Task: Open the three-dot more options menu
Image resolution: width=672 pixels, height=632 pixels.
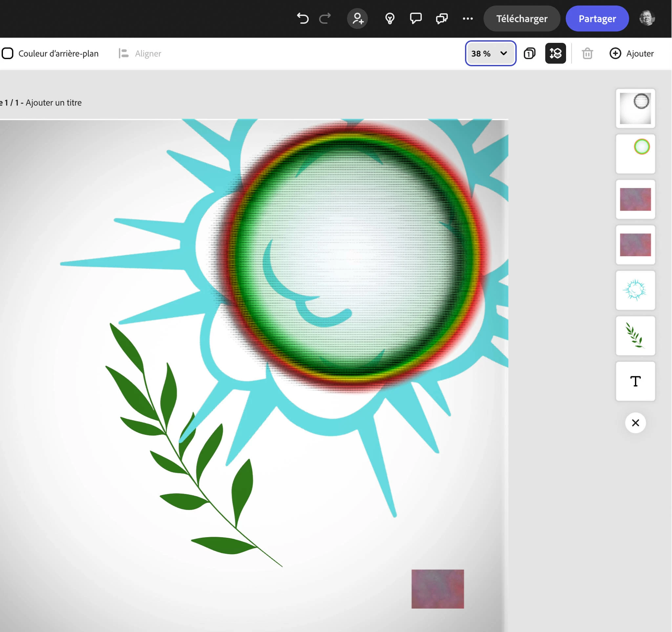Action: coord(468,18)
